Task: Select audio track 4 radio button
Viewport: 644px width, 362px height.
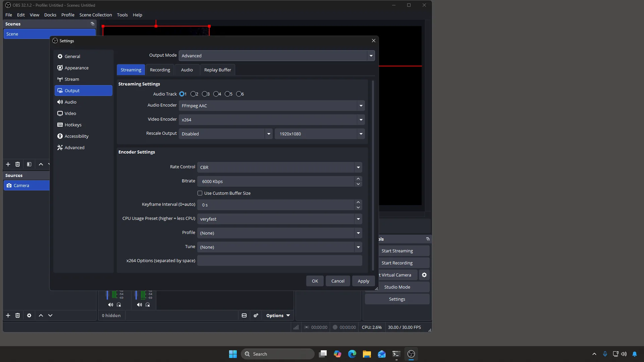Action: [x=216, y=94]
